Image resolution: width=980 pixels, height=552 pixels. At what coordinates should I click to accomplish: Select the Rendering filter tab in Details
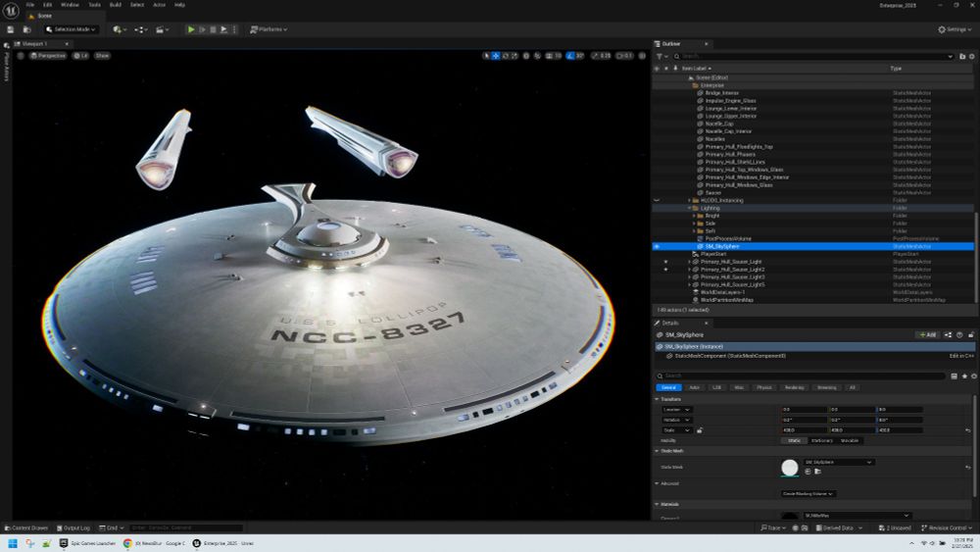coord(795,387)
